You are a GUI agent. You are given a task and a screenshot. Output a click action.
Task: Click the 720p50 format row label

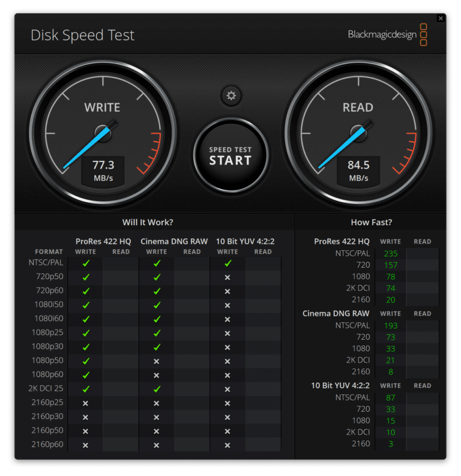50,277
